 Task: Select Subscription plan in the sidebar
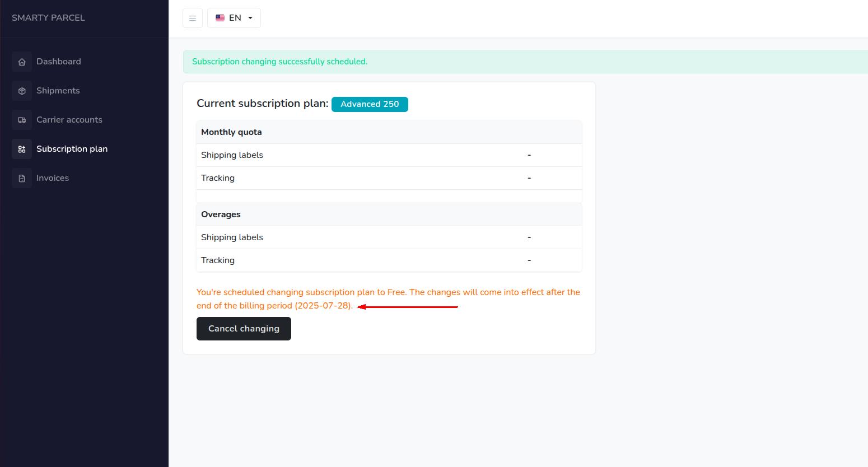(72, 149)
